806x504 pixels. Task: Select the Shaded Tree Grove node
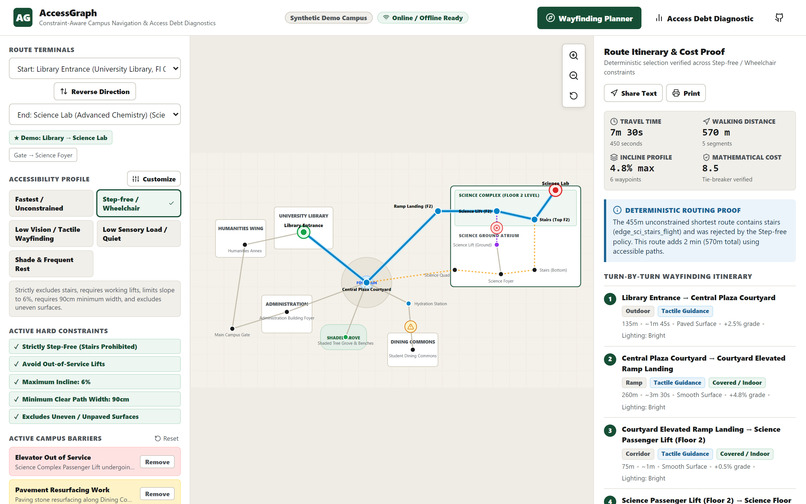(345, 337)
